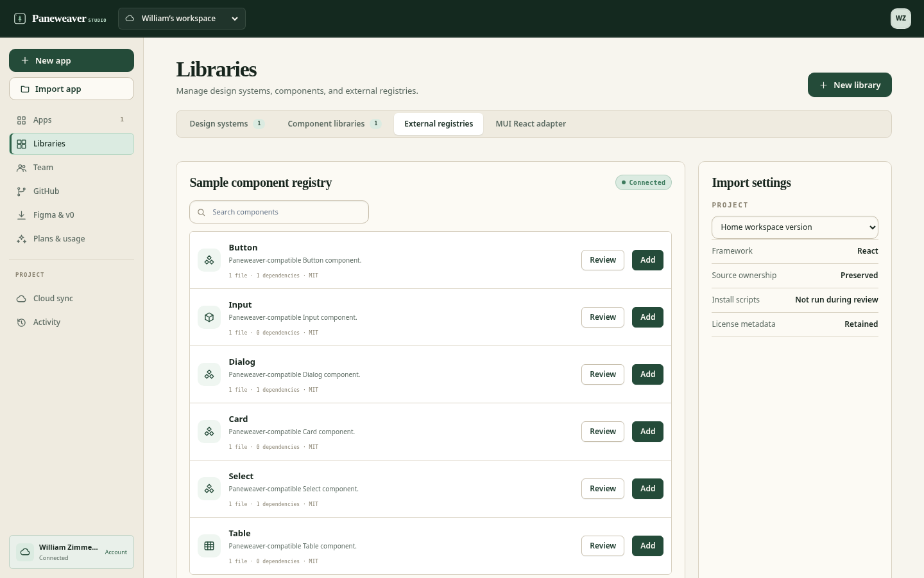Add the Table component
The image size is (924, 578).
[x=647, y=546]
